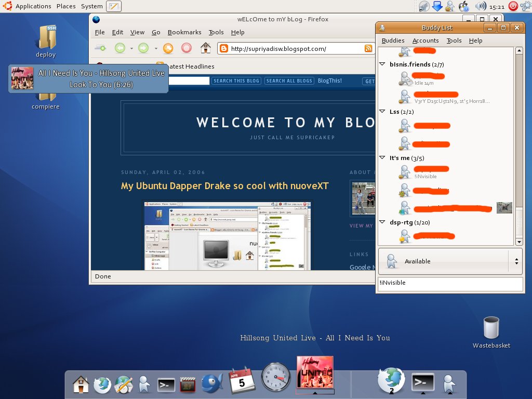Open the Applications menu in top panel
Viewport: 532px width, 399px height.
(33, 6)
